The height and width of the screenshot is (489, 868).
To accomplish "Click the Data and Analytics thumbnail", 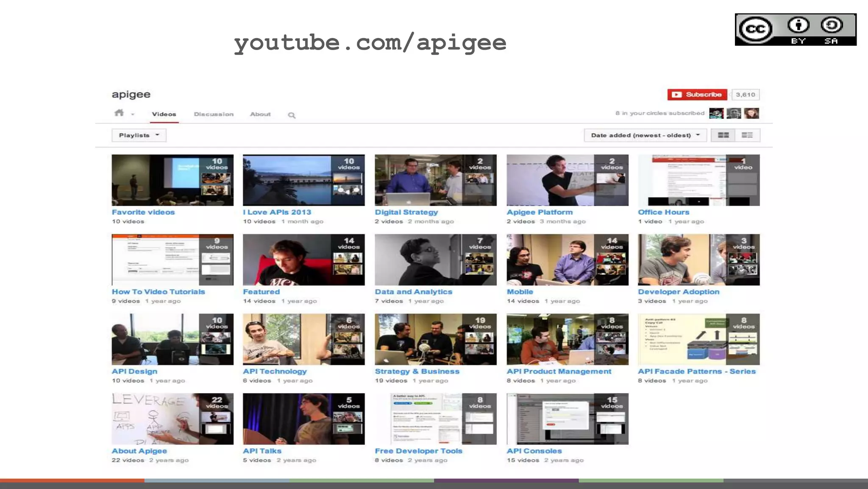I will pyautogui.click(x=436, y=260).
